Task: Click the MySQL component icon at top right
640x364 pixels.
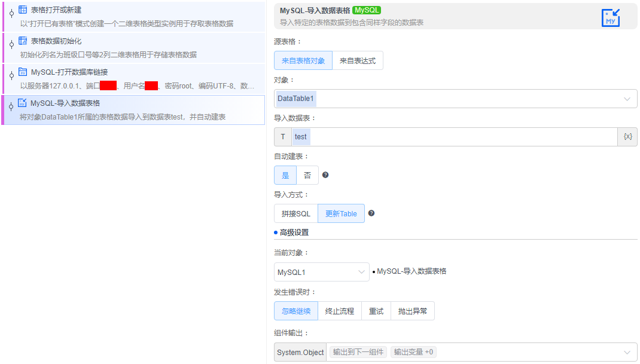Action: coord(611,17)
